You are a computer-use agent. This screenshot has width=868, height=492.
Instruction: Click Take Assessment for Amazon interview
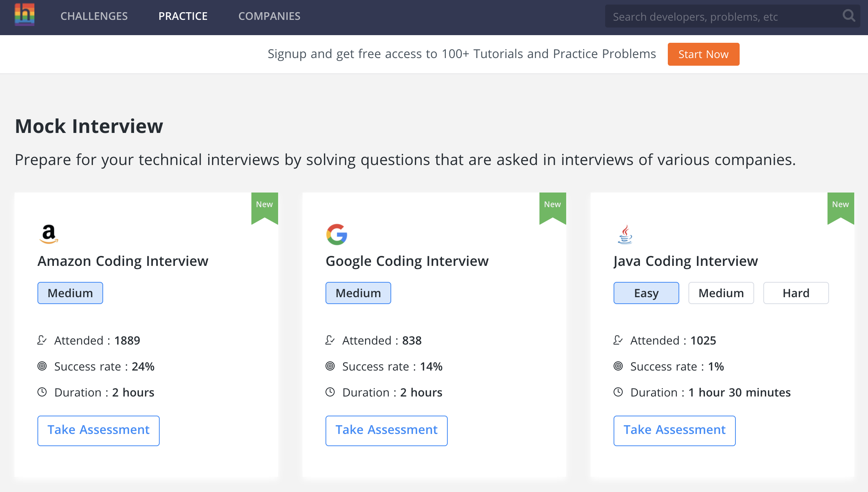coord(98,429)
